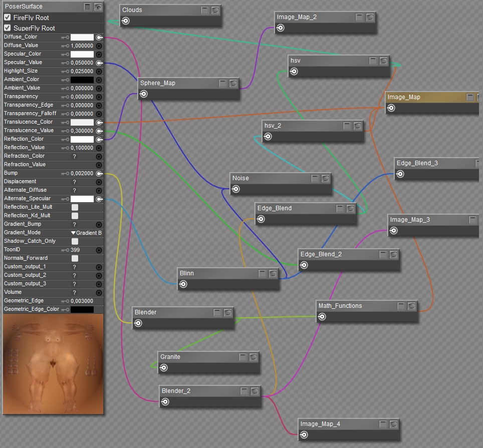Click the Geometric_Edge_Color swatch

(82, 309)
